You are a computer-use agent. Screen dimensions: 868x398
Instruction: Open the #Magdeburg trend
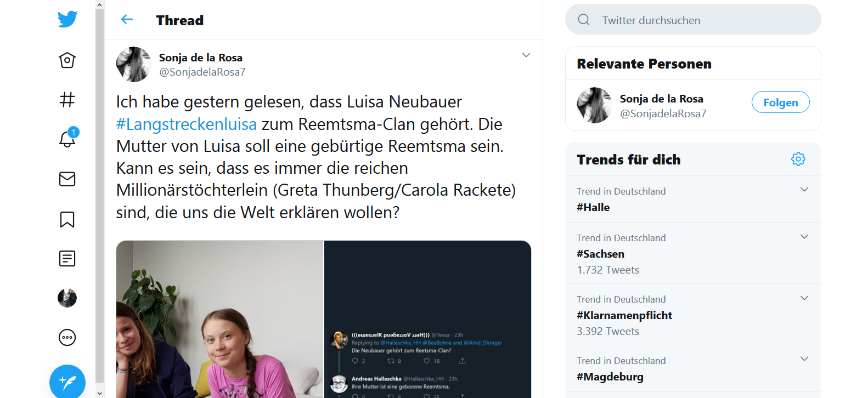point(610,377)
